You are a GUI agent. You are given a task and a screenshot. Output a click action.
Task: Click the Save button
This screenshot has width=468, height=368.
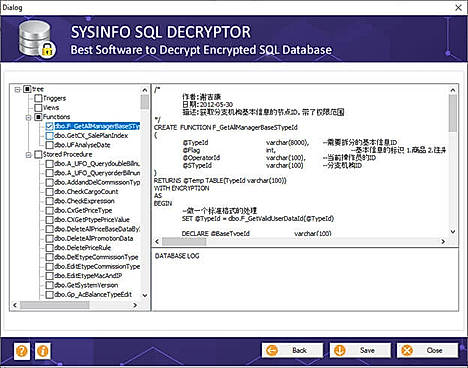(360, 350)
